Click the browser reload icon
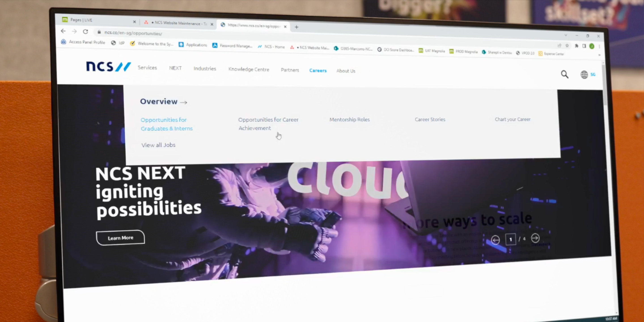The height and width of the screenshot is (322, 644). (85, 32)
